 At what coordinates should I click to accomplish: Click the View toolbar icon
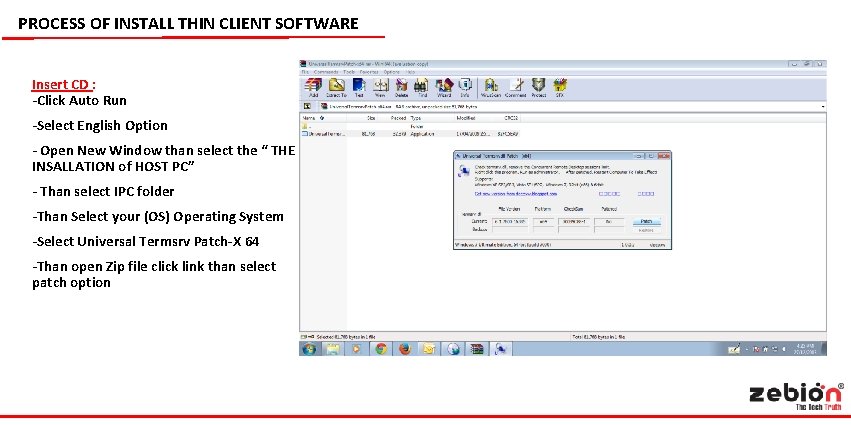[380, 87]
